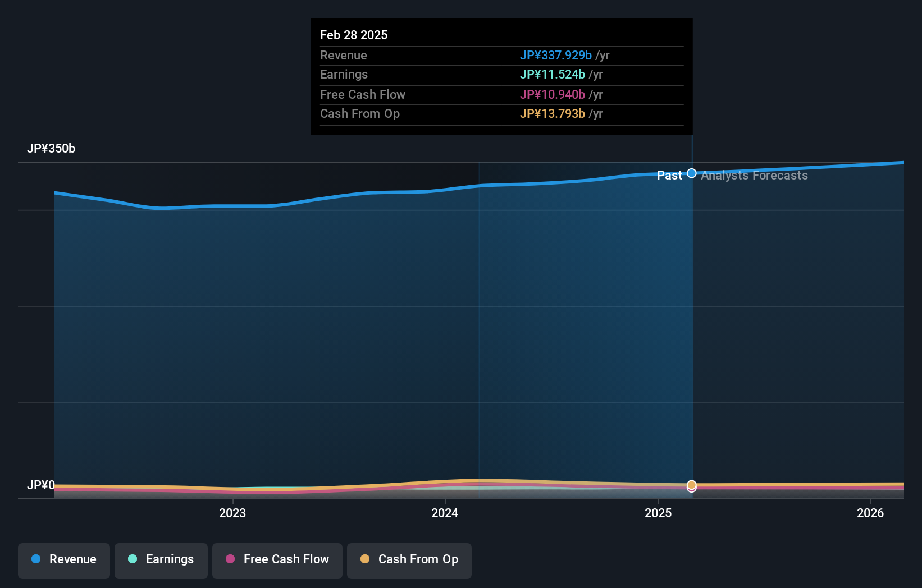922x588 pixels.
Task: Click the blue Revenue legend dot
Action: click(36, 559)
